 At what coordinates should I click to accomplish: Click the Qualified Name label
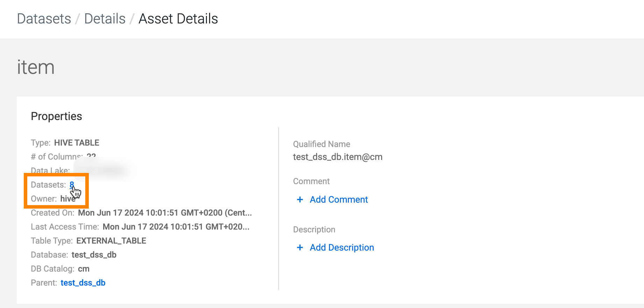click(x=321, y=144)
